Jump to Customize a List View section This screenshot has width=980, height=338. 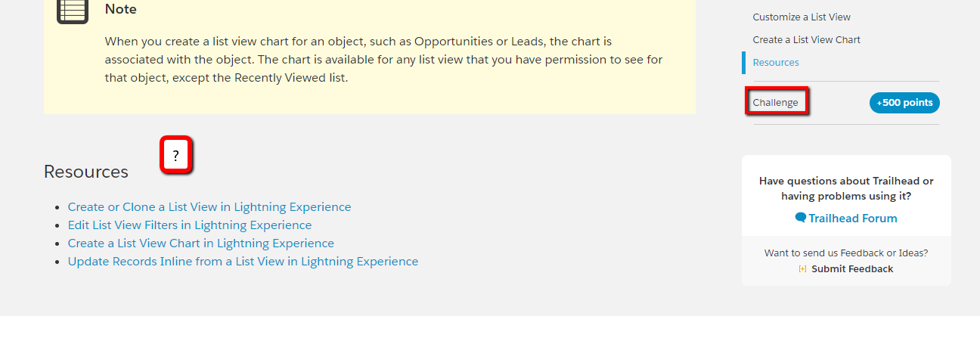(802, 17)
